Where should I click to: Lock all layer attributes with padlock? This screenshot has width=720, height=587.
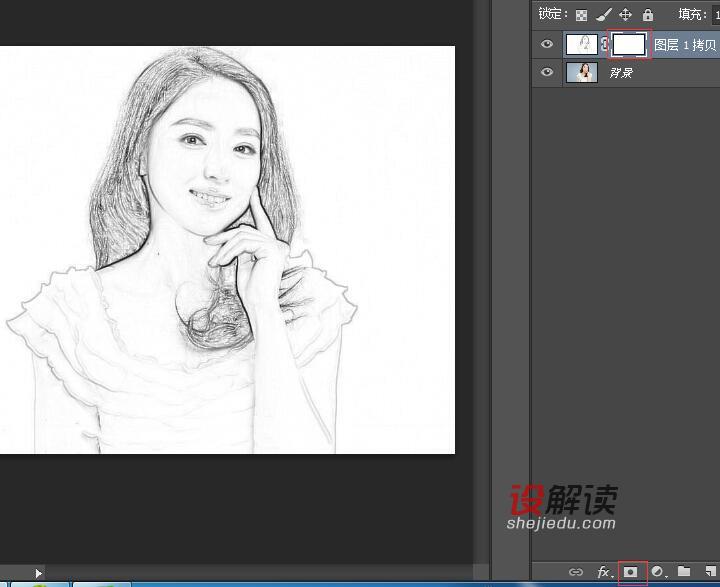point(647,15)
